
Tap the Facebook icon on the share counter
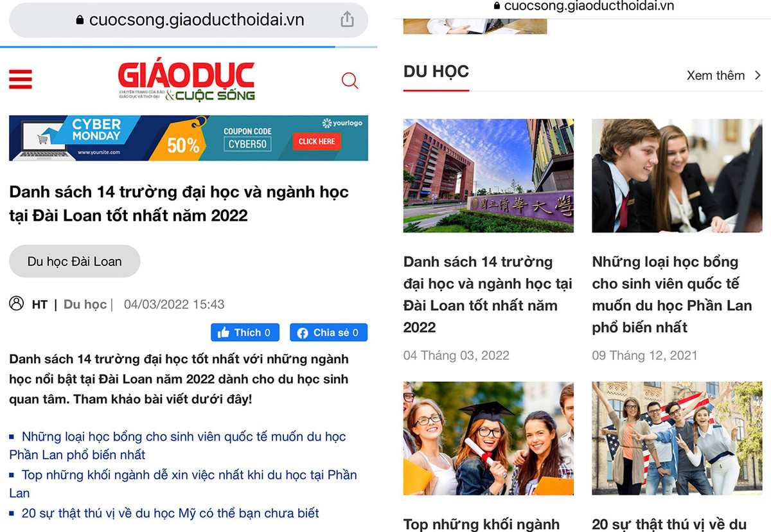click(302, 332)
